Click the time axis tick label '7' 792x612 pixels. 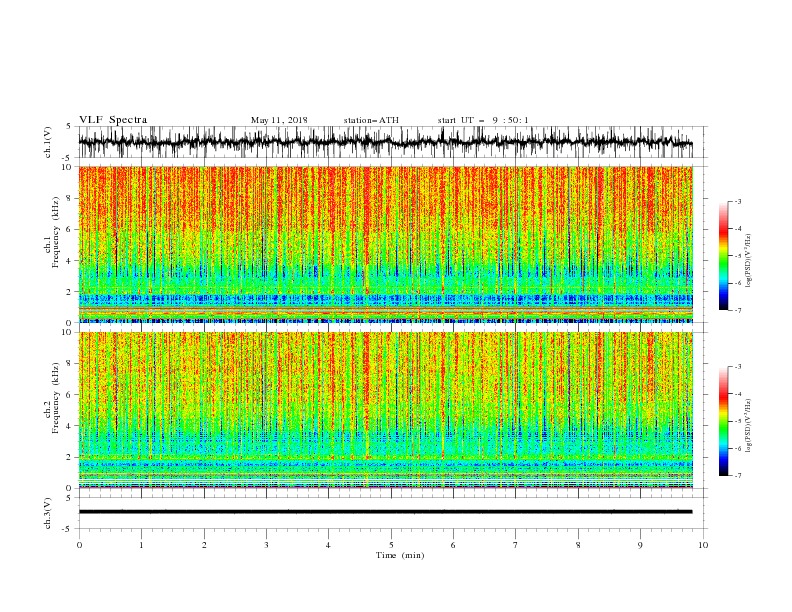tap(516, 545)
